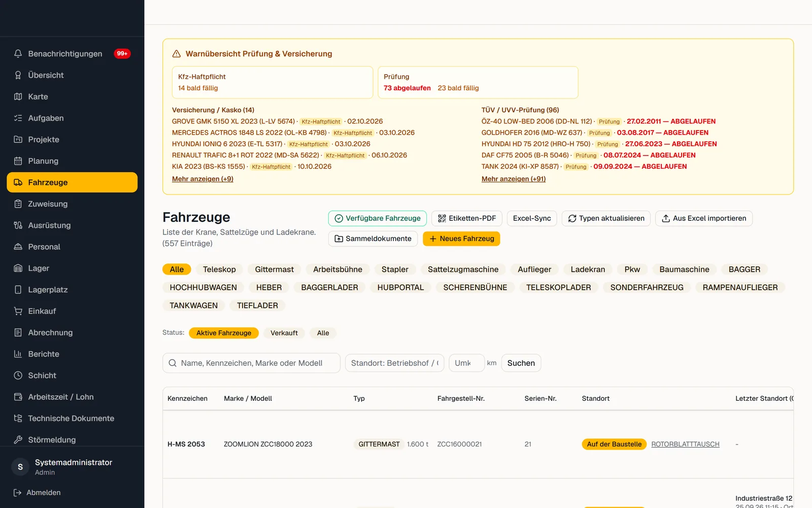Screen dimensions: 812x508
Task: Click Aus Excel importieren button
Action: tap(704, 218)
